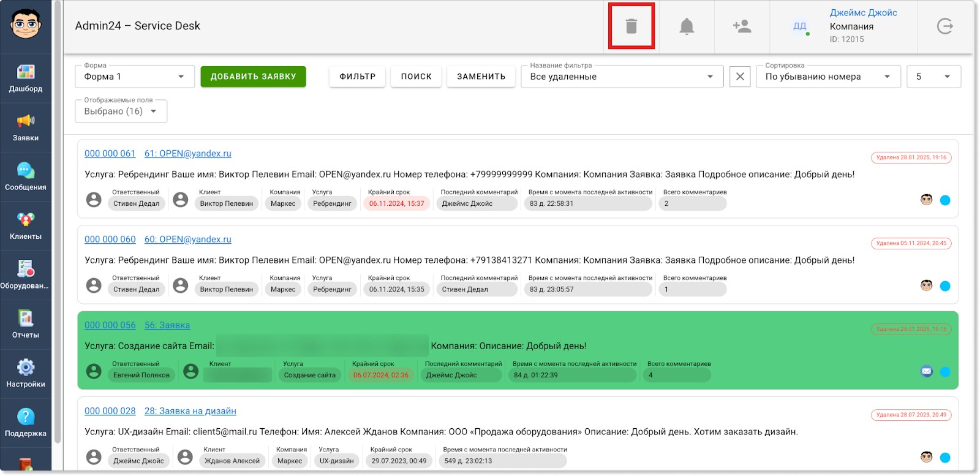Image resolution: width=980 pixels, height=476 pixels.
Task: Click blue status circle on ticket 000 000 060
Action: click(945, 286)
